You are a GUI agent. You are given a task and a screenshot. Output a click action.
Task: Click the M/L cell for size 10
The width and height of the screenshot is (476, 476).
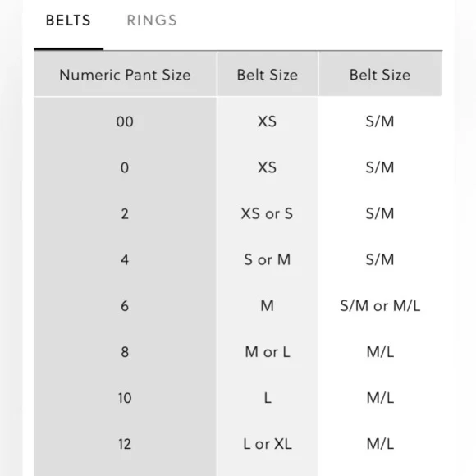380,398
